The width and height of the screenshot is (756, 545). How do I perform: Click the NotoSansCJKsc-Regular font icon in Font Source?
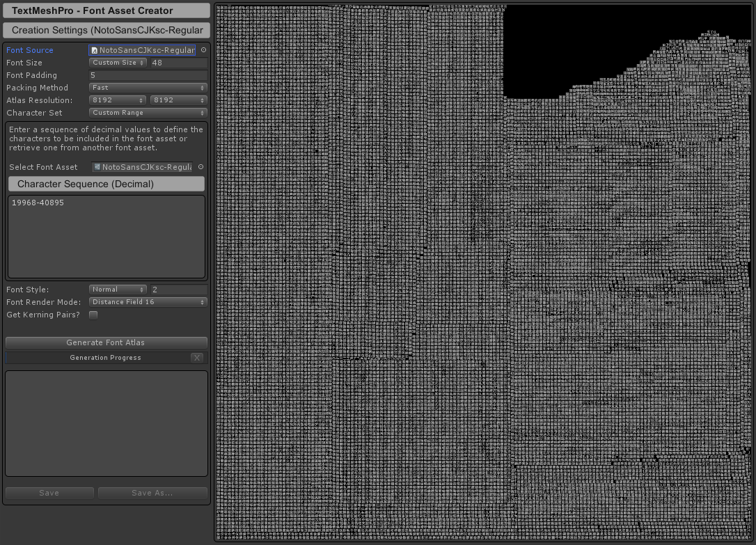point(95,50)
